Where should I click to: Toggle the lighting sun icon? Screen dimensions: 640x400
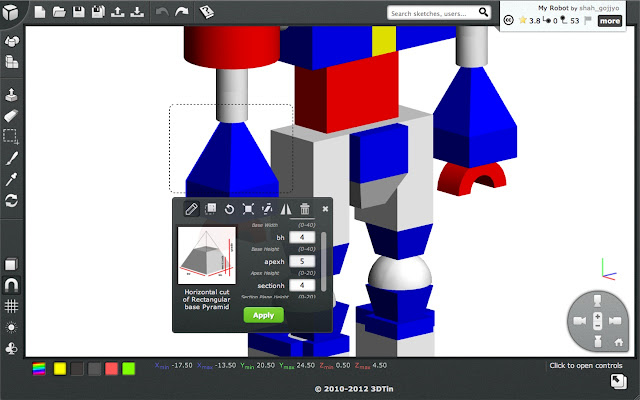pos(11,328)
